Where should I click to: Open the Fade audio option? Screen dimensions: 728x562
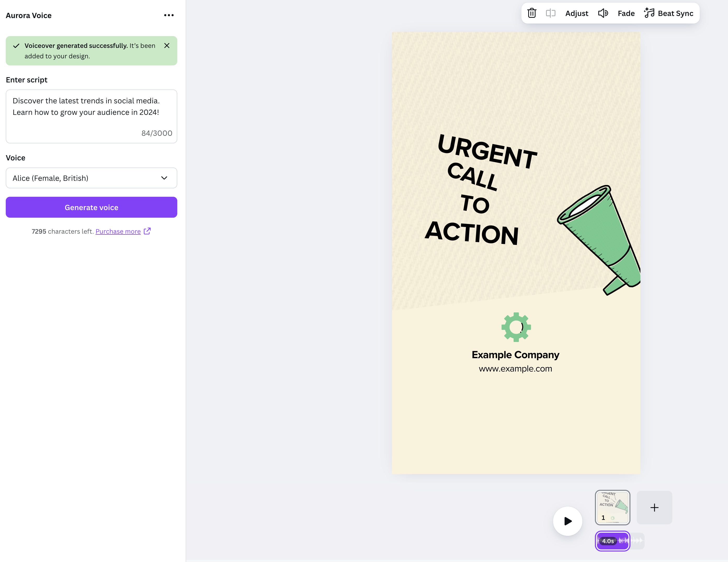[626, 13]
